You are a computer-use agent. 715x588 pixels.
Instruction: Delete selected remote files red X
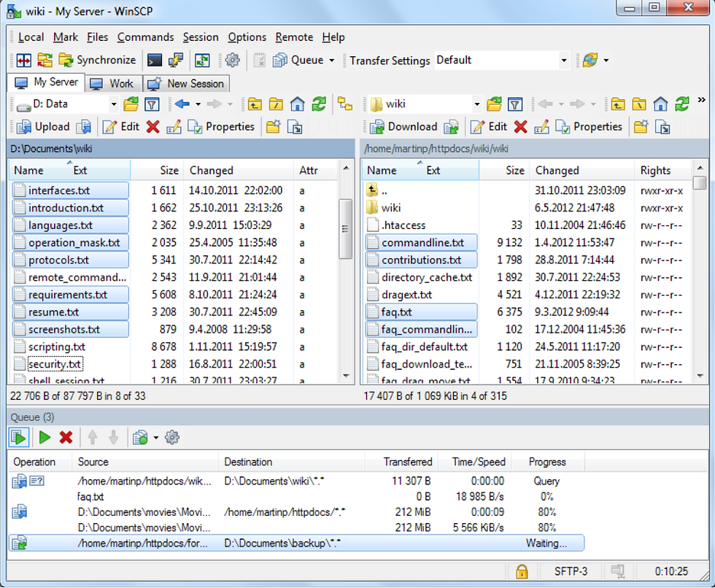coord(520,127)
